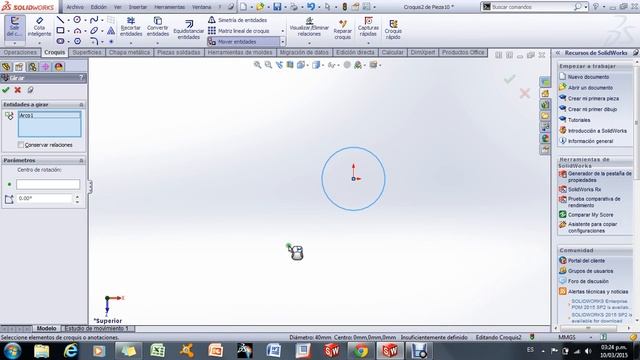Open the FeatureManager design tree tab
Image resolution: width=640 pixels, height=360 pixels.
pyautogui.click(x=6, y=67)
